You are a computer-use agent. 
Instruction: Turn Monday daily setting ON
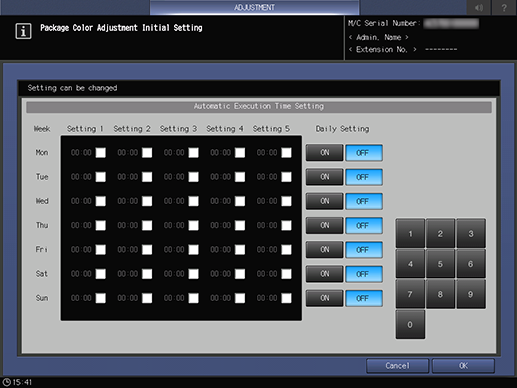325,153
